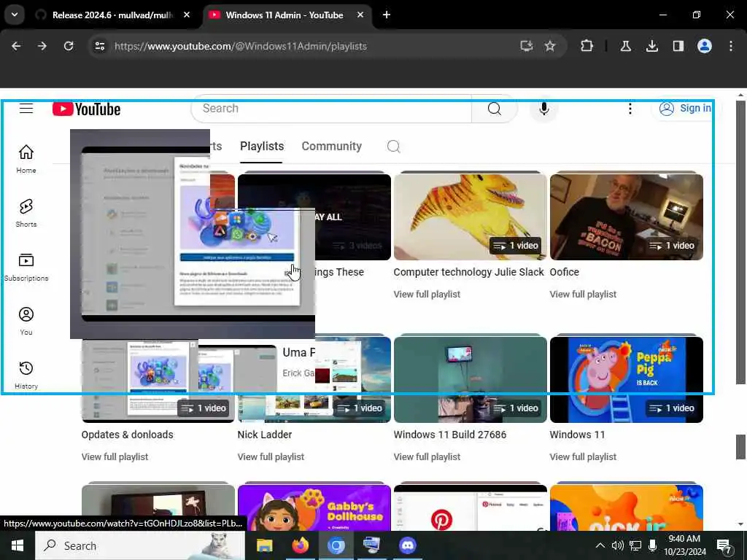Open the browser Downloads icon
Image resolution: width=747 pixels, height=560 pixels.
pyautogui.click(x=651, y=46)
